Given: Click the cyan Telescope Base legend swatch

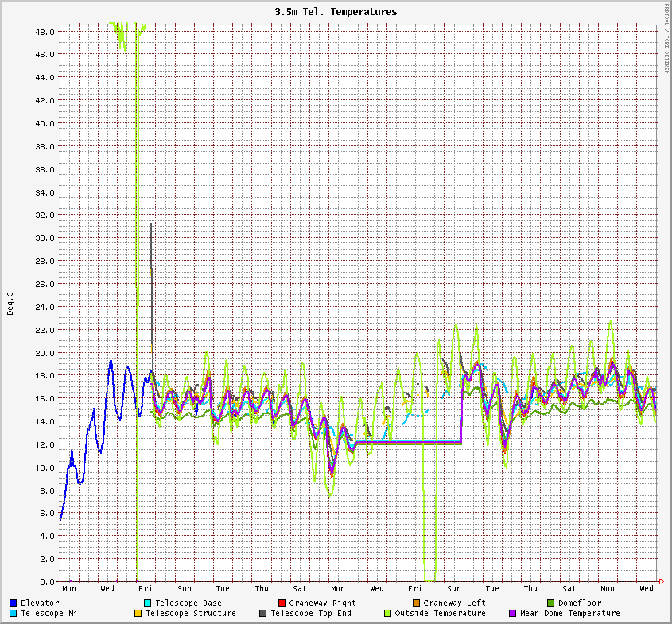Looking at the screenshot, I should (x=148, y=603).
